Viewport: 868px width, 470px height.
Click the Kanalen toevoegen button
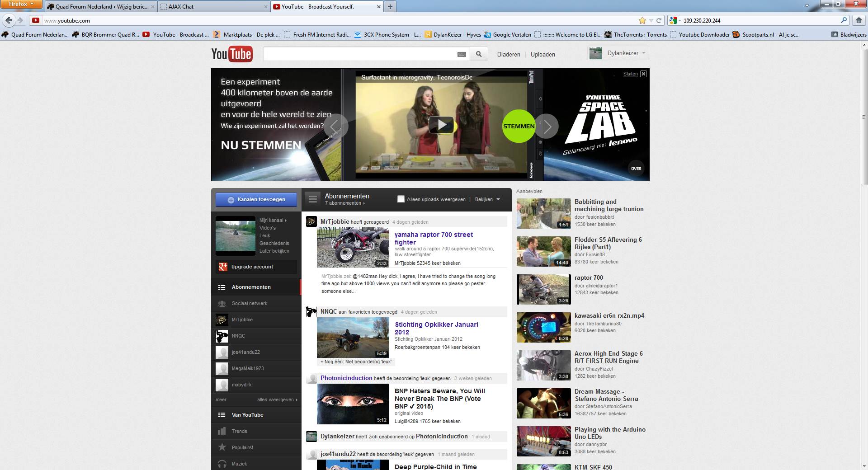[256, 199]
